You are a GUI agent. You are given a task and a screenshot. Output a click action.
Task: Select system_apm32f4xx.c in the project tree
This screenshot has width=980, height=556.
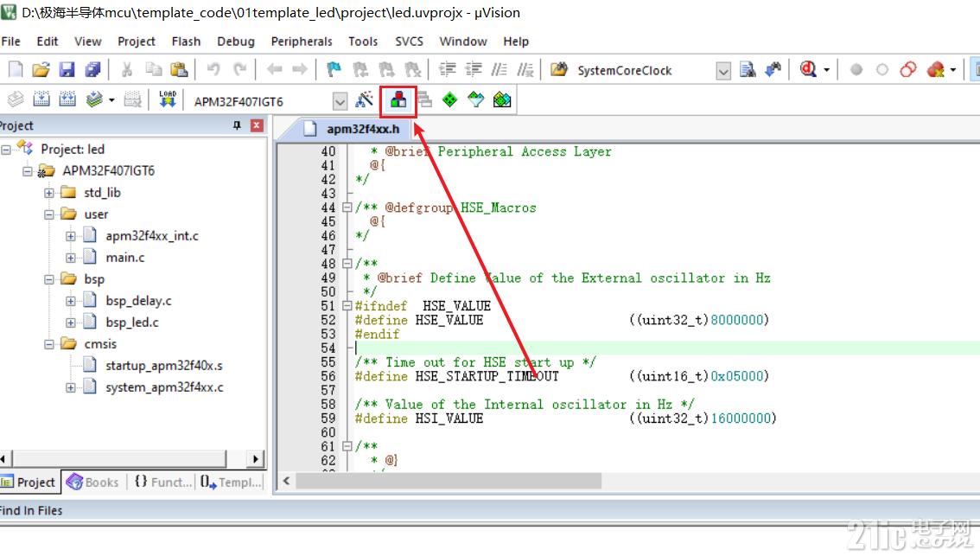pyautogui.click(x=164, y=387)
